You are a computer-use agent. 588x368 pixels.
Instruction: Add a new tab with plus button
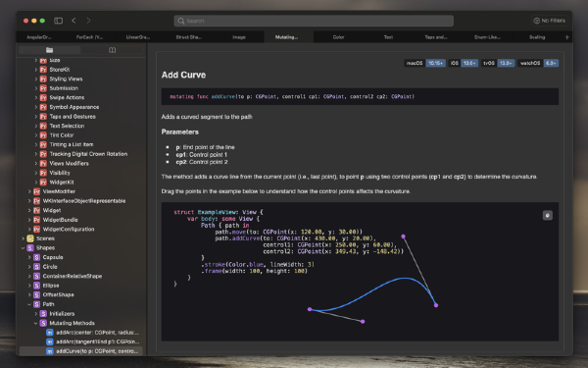coord(567,37)
